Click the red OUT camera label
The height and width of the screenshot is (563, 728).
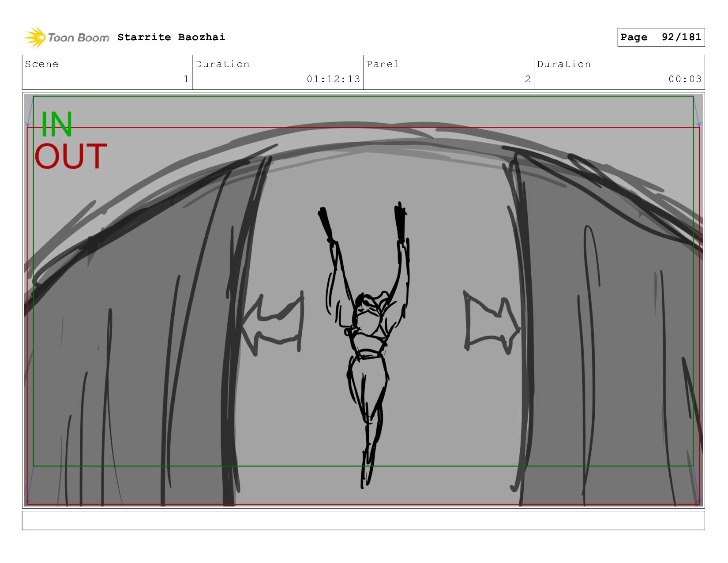tap(71, 156)
